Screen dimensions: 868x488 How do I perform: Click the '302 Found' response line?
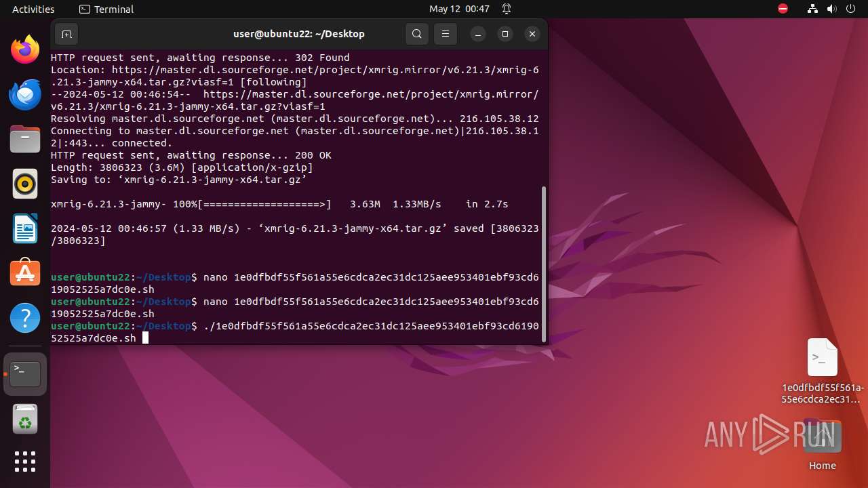(x=200, y=58)
